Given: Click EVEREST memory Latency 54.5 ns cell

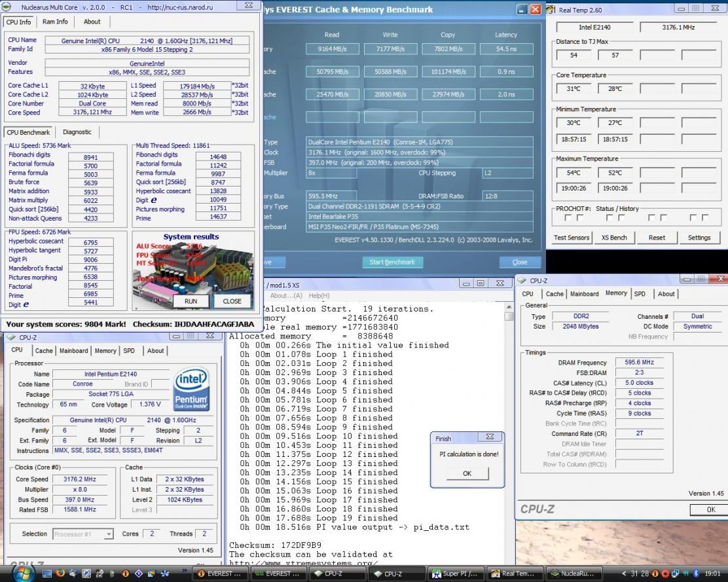Looking at the screenshot, I should click(x=506, y=49).
